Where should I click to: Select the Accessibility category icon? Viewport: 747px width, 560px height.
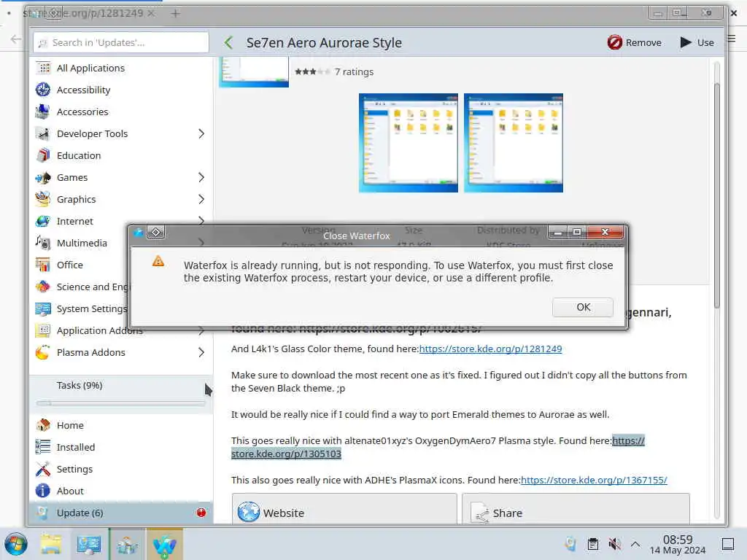click(x=43, y=90)
